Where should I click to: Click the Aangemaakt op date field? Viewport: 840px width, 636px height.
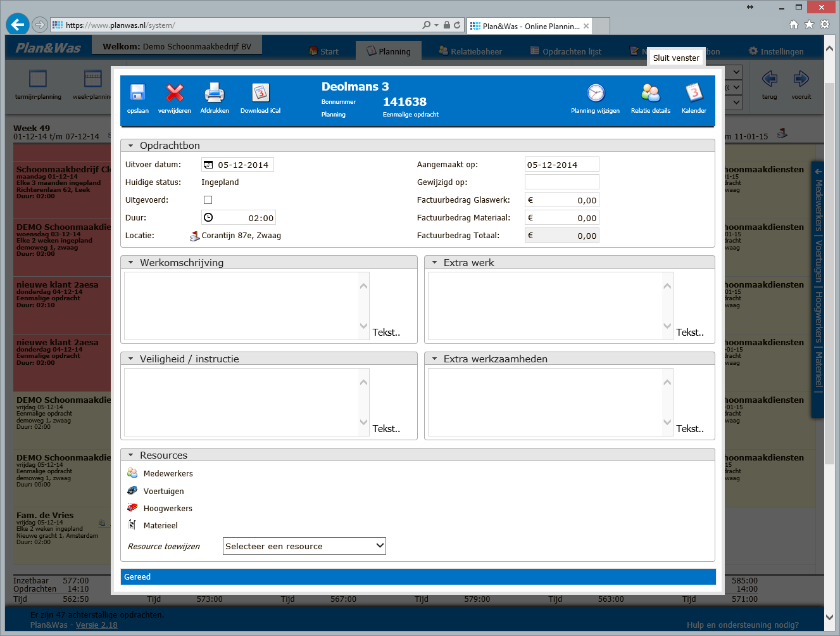(x=561, y=165)
